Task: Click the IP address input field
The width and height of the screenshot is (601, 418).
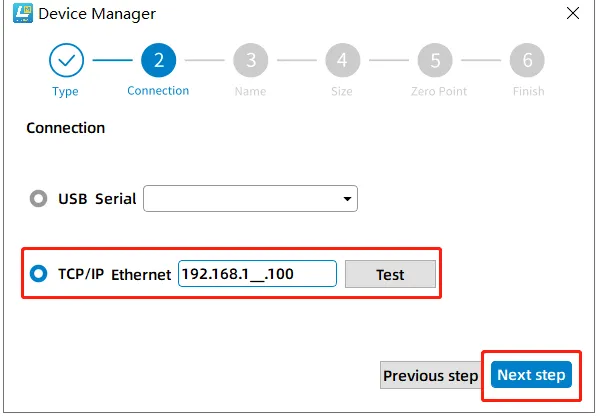Action: pyautogui.click(x=257, y=274)
